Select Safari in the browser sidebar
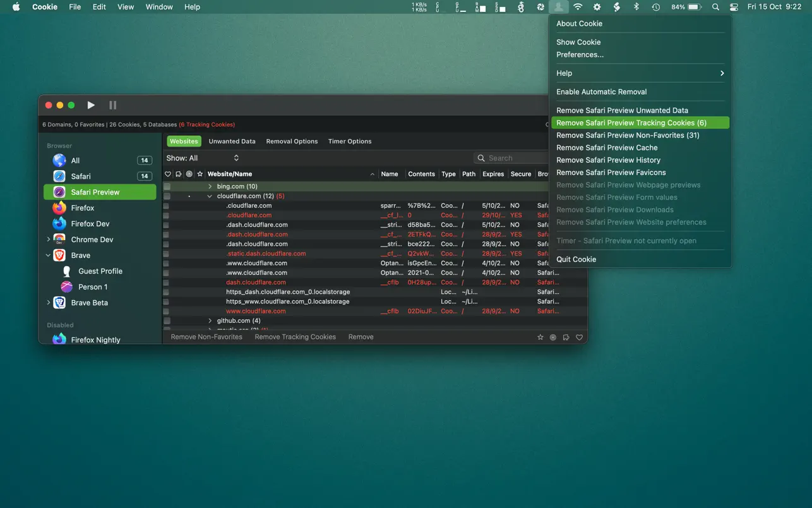 tap(80, 176)
